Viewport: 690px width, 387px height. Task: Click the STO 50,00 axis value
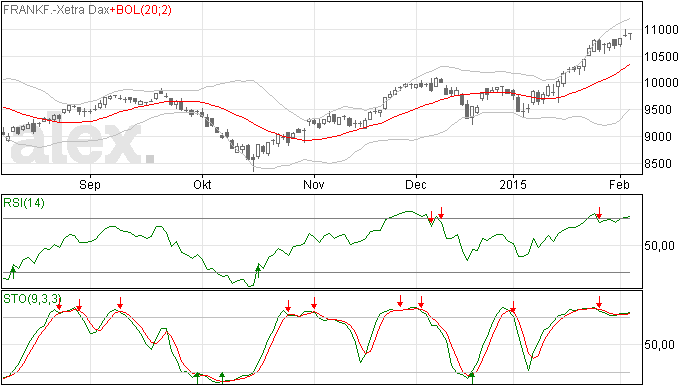tap(659, 345)
